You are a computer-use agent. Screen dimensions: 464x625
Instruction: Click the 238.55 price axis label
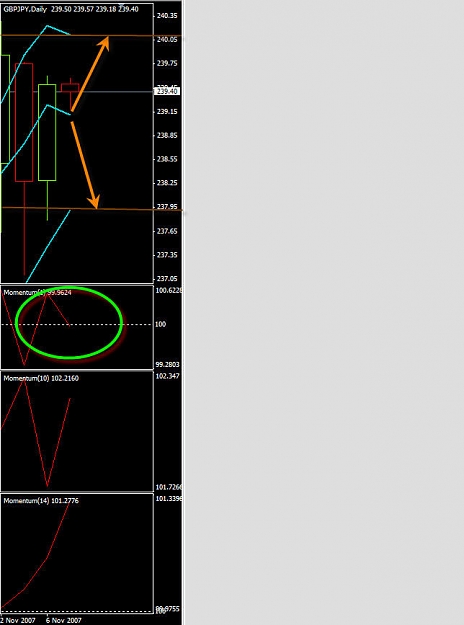pyautogui.click(x=167, y=159)
